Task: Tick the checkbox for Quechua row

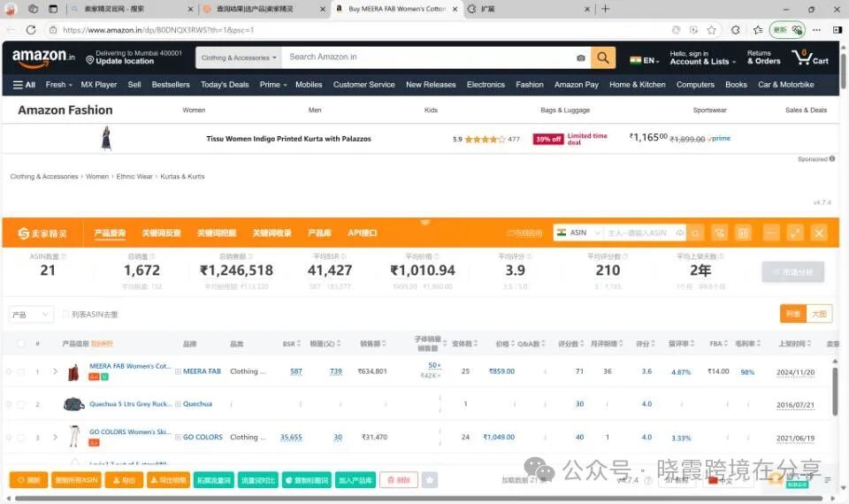Action: point(21,404)
